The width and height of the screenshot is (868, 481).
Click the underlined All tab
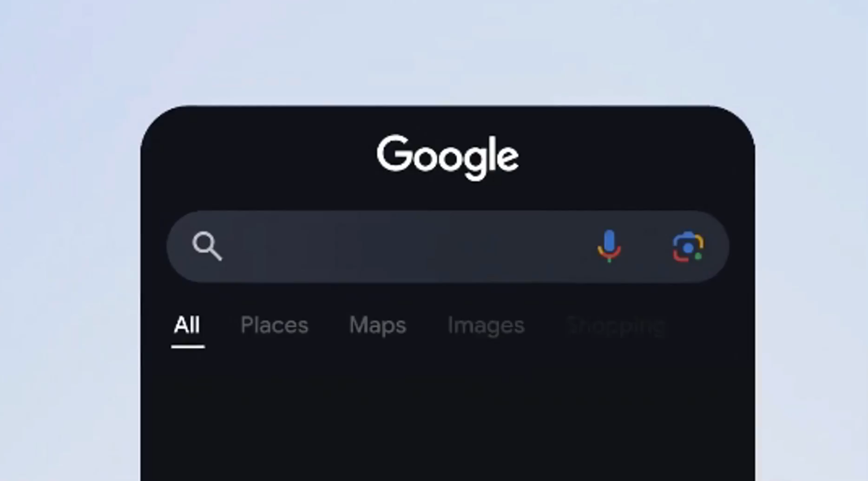point(187,325)
